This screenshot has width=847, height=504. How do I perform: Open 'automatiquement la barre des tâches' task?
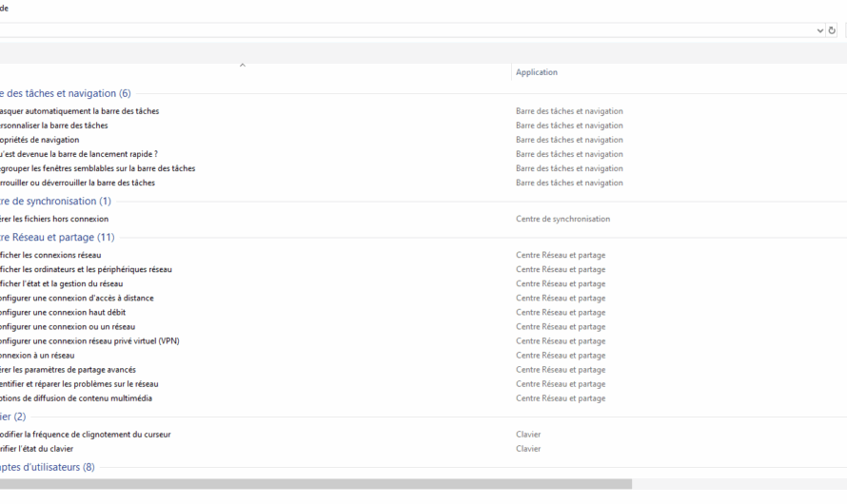pos(81,111)
